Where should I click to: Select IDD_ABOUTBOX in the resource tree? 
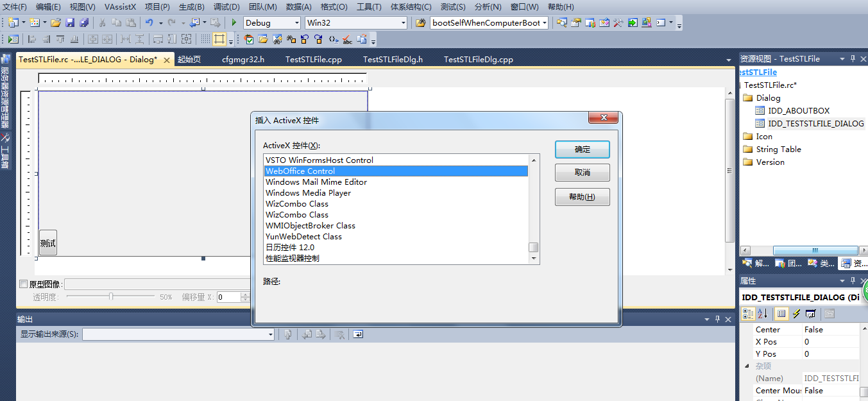pos(799,111)
